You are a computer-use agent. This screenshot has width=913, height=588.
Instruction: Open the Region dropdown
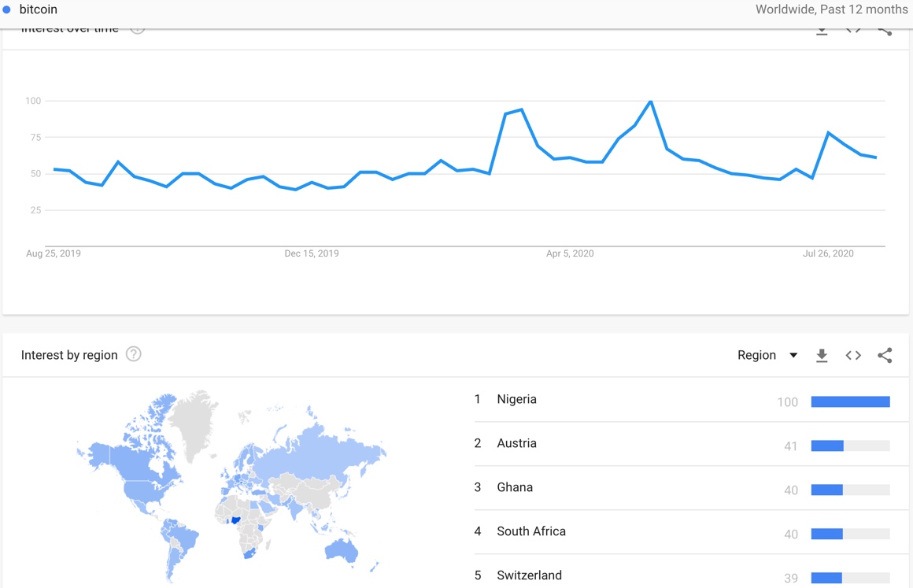point(767,355)
